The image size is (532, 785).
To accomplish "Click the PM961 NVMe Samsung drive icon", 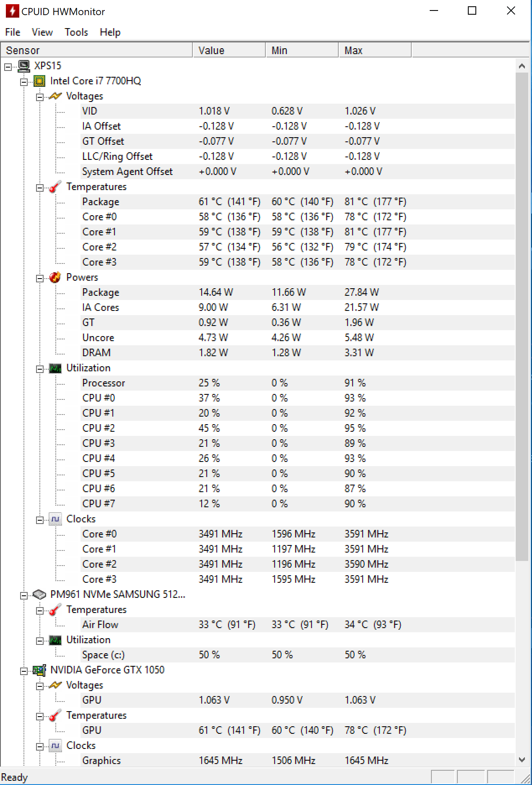I will (39, 595).
